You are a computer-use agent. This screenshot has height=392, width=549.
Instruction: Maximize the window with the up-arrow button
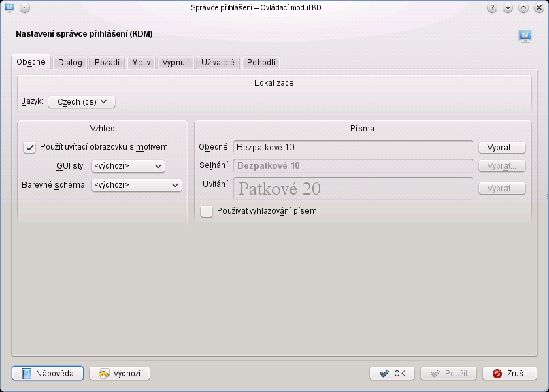pyautogui.click(x=523, y=7)
